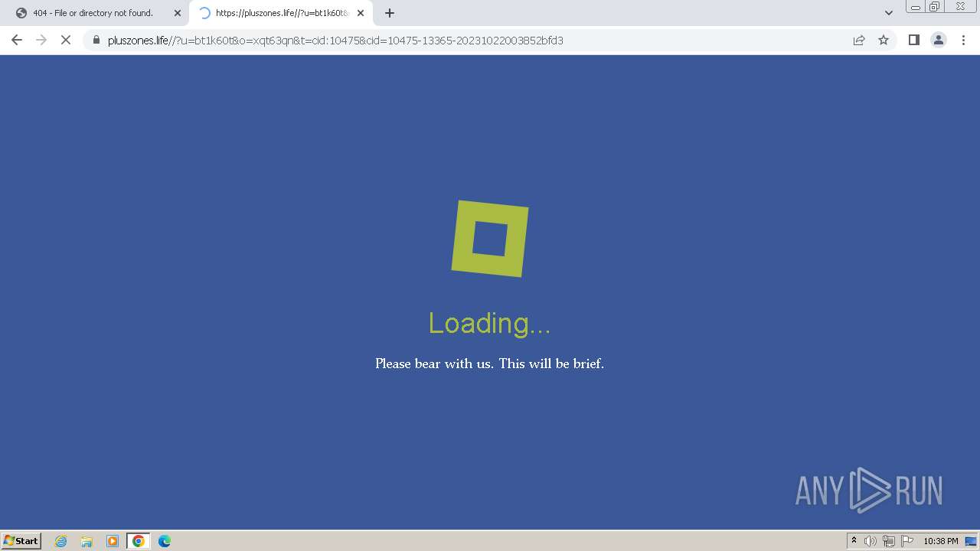Select Chrome in the taskbar
Screen dimensions: 980x551
(x=138, y=541)
